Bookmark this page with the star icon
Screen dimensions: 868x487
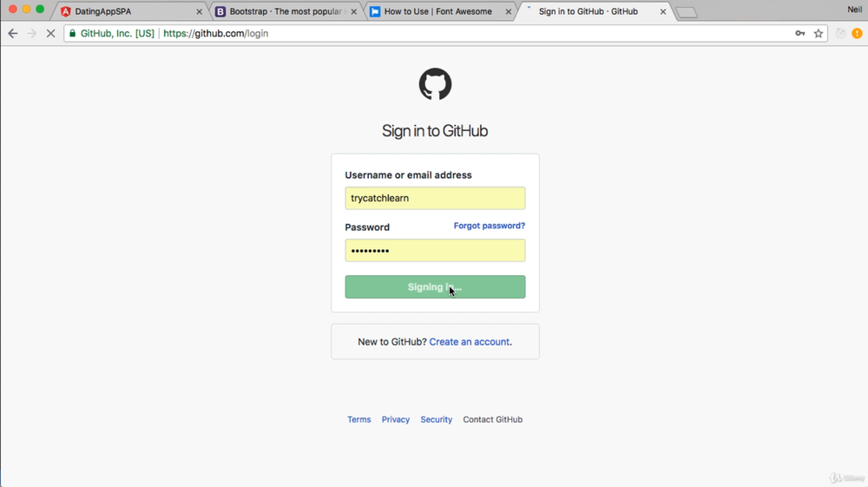click(819, 33)
